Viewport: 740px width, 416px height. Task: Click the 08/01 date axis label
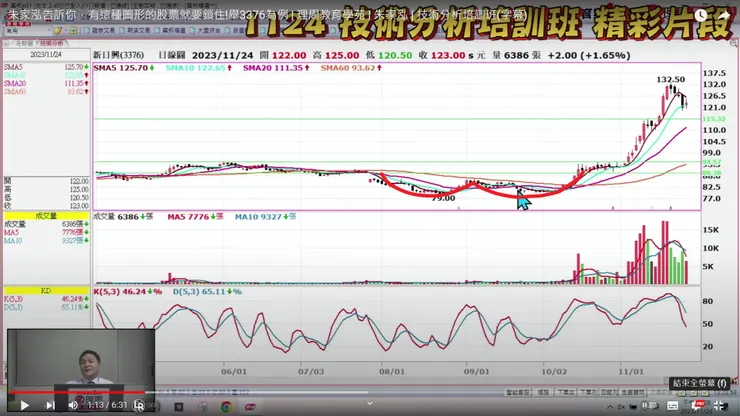(392, 372)
